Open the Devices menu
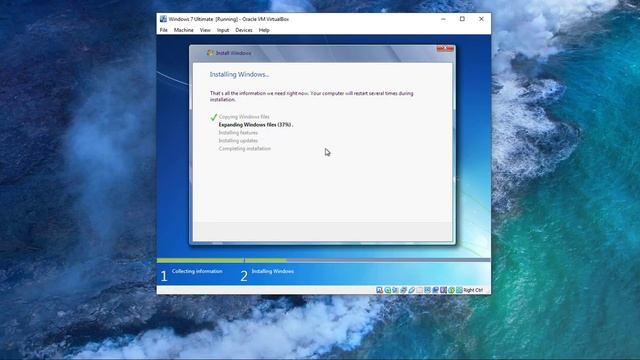Screen dimensions: 640x360 click(x=244, y=30)
